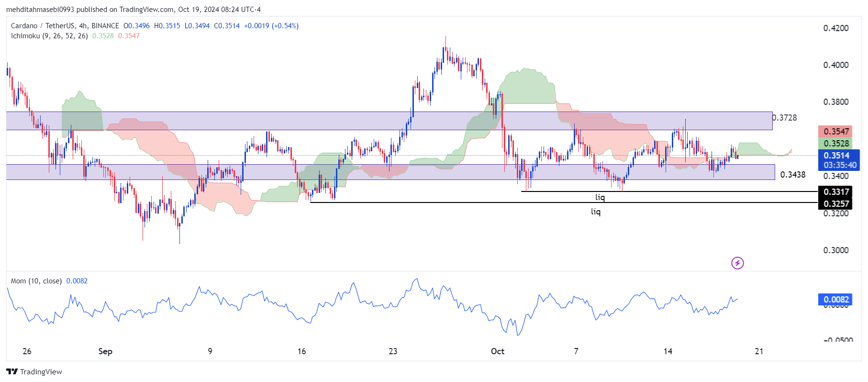Click the 0.3438 zone label

click(793, 175)
